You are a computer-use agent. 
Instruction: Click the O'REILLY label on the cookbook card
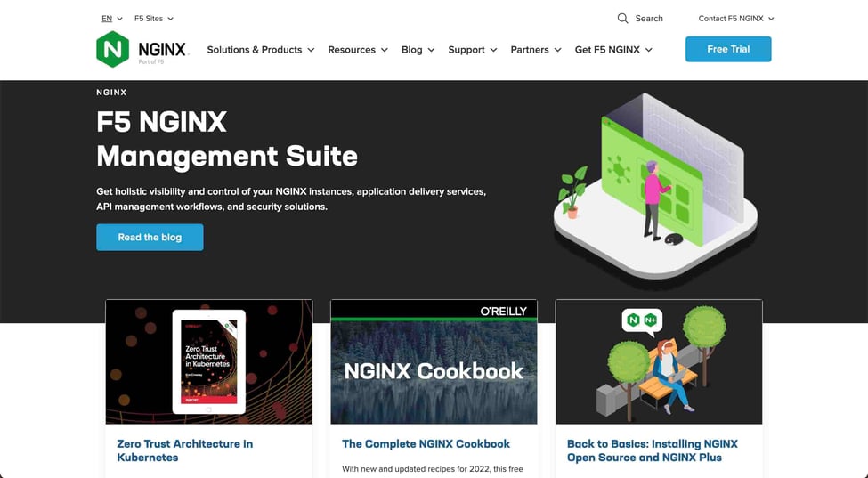[x=503, y=312]
